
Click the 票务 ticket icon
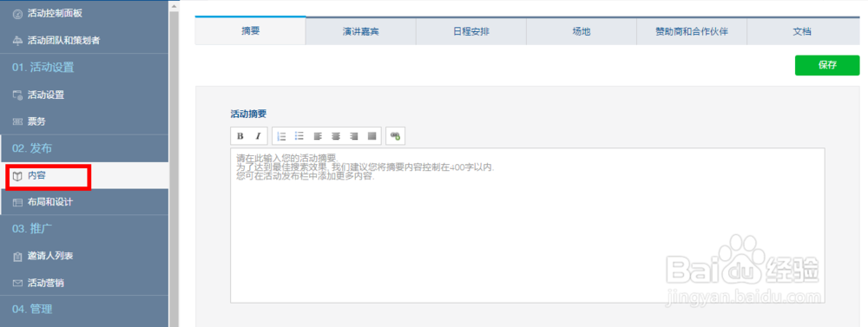(17, 121)
